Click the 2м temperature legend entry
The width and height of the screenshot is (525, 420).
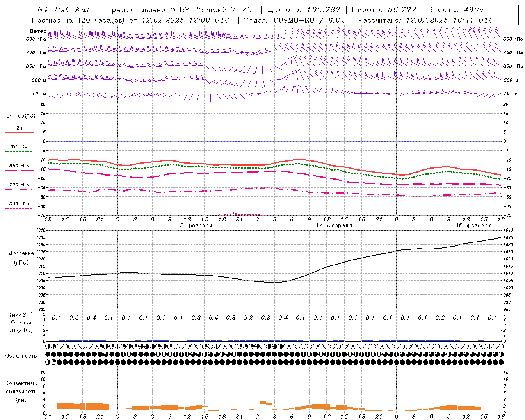tap(19, 128)
